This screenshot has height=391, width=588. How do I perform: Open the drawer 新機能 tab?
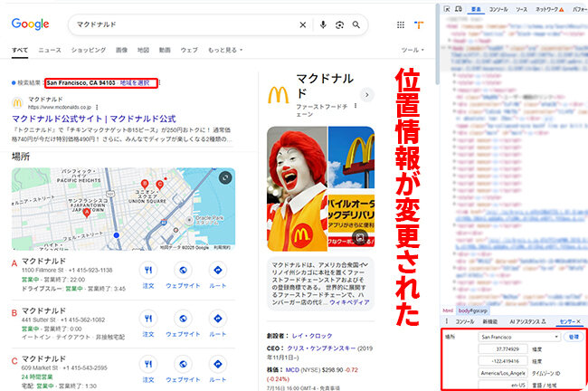pos(489,321)
